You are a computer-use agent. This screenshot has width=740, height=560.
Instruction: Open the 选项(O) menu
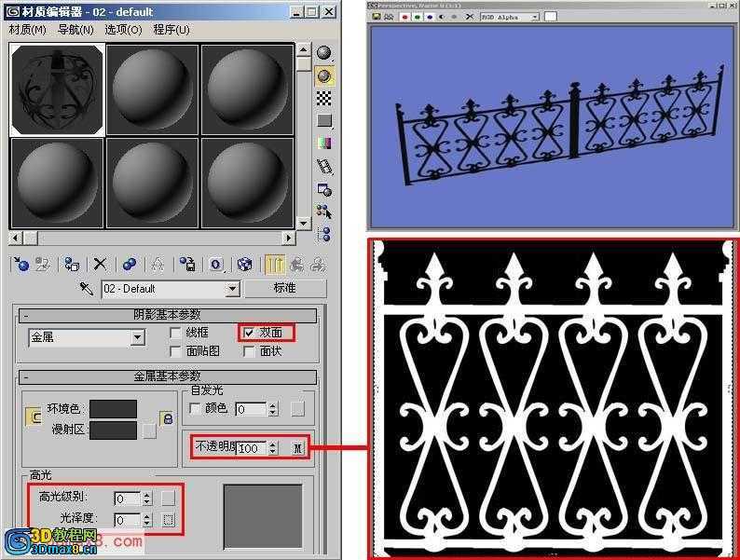tap(123, 30)
